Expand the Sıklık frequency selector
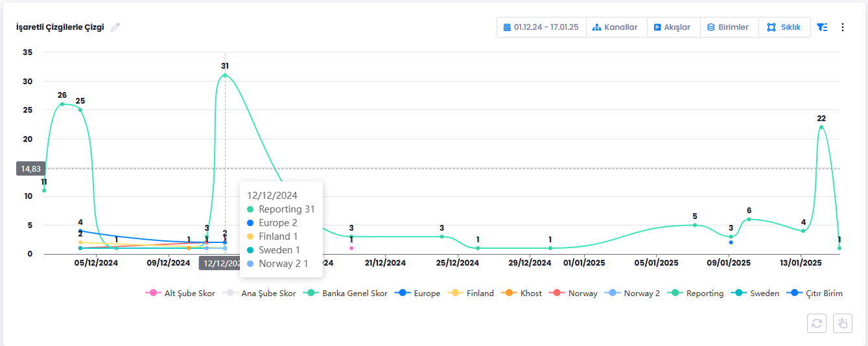Screen dimensions: 868x346 pos(784,27)
